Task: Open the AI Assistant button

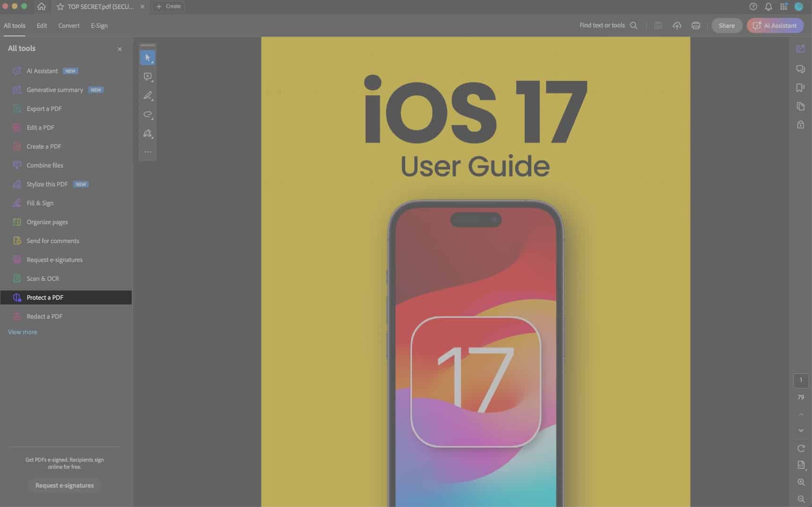Action: (775, 25)
